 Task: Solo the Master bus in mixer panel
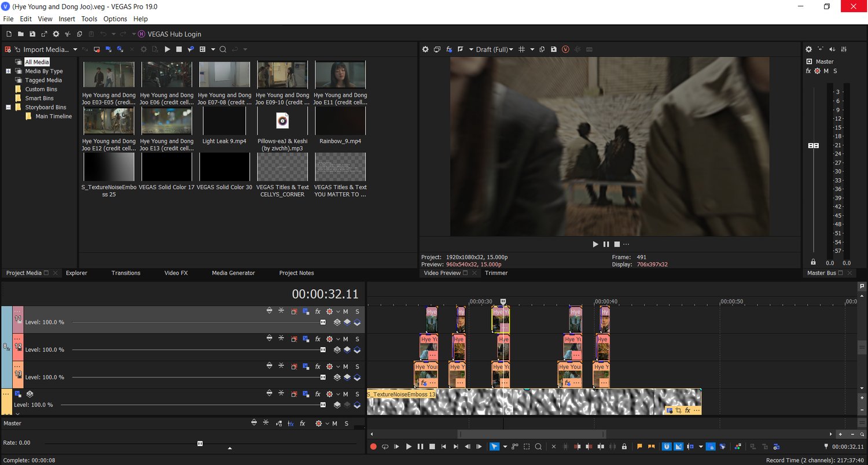coord(835,71)
